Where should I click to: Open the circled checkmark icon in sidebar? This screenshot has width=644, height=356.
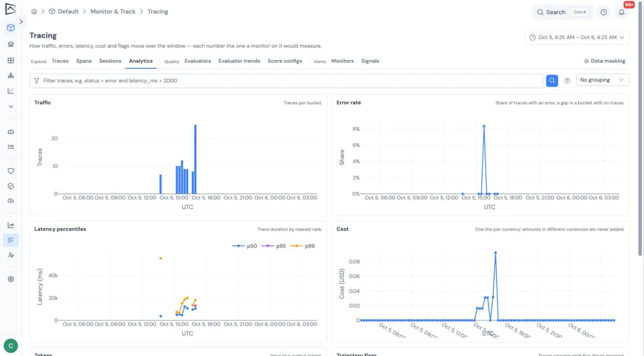click(x=11, y=186)
